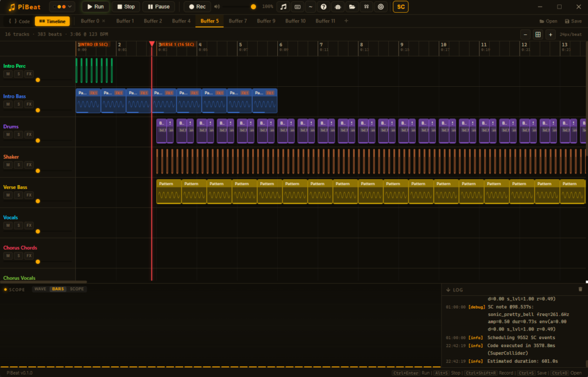Screen dimensions: 588x377
Task: Toggle FX on the Verse Bass track
Action: [29, 195]
